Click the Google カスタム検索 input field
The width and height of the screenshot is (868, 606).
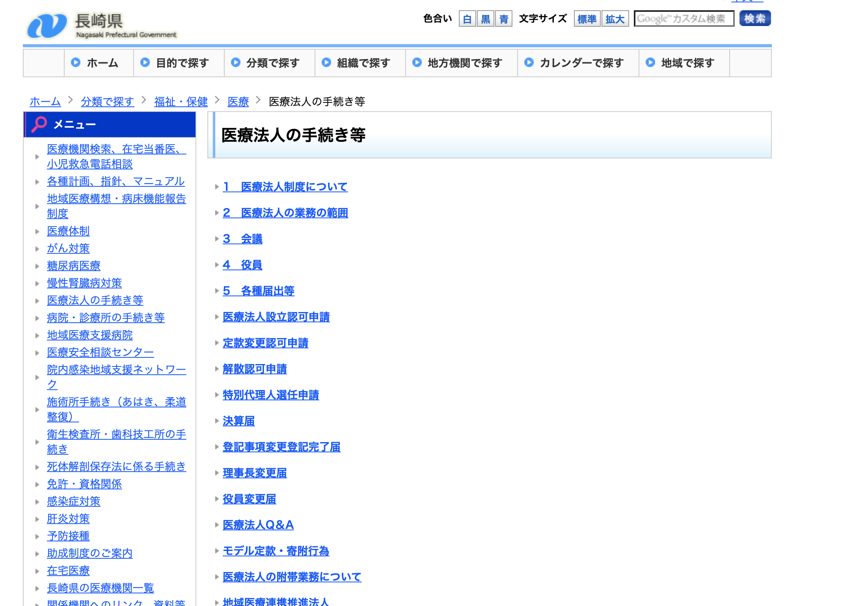pos(684,19)
